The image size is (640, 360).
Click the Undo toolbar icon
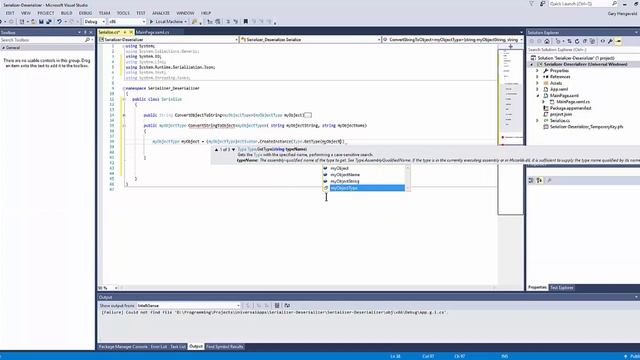[x=60, y=22]
